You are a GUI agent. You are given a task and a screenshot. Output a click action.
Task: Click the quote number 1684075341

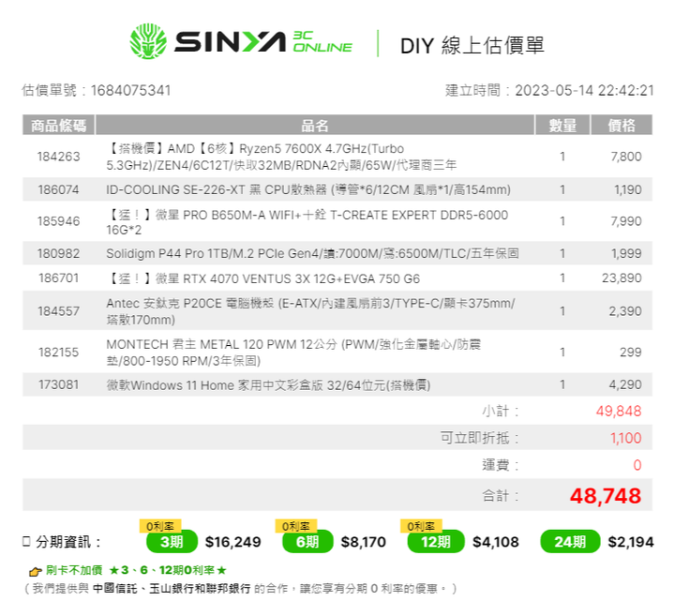point(131,90)
